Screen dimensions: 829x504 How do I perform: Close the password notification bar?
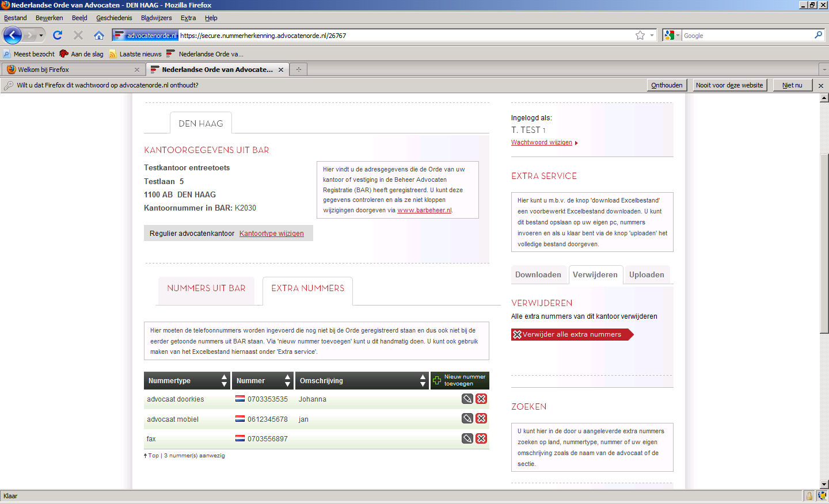(821, 86)
